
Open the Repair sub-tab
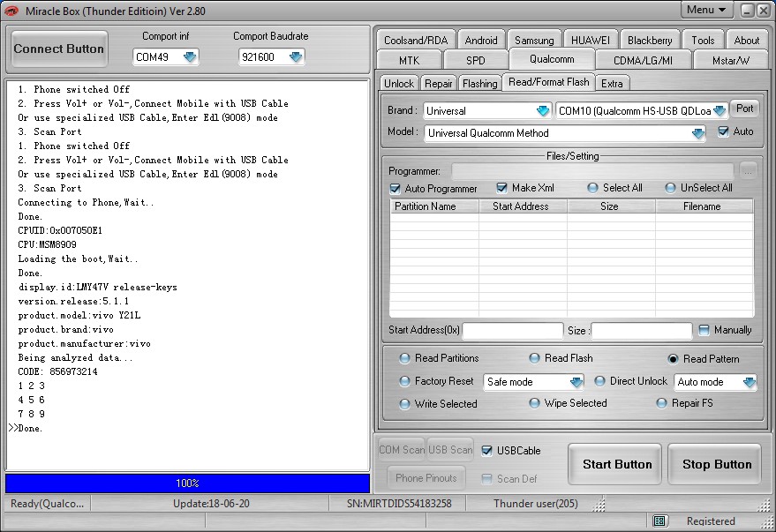tap(439, 83)
